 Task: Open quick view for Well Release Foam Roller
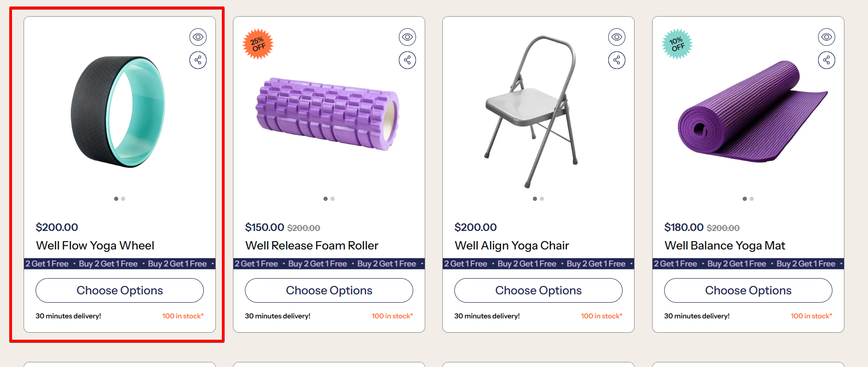pyautogui.click(x=407, y=37)
